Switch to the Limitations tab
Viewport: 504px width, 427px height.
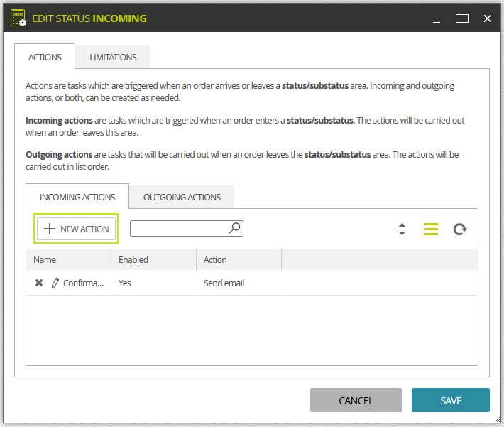click(113, 57)
